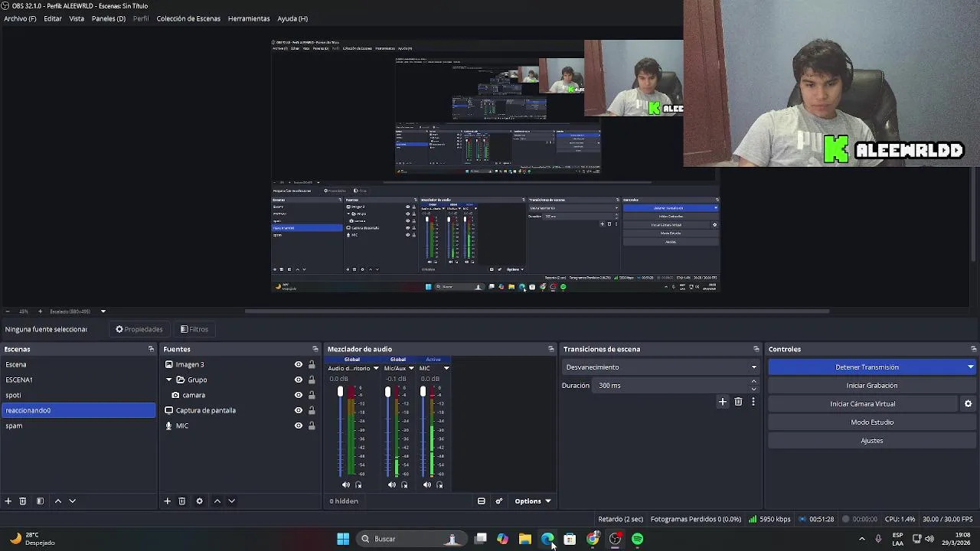Screen dimensions: 980x551
Task: Open scene filters icon in Escenas toolbar
Action: (x=40, y=501)
